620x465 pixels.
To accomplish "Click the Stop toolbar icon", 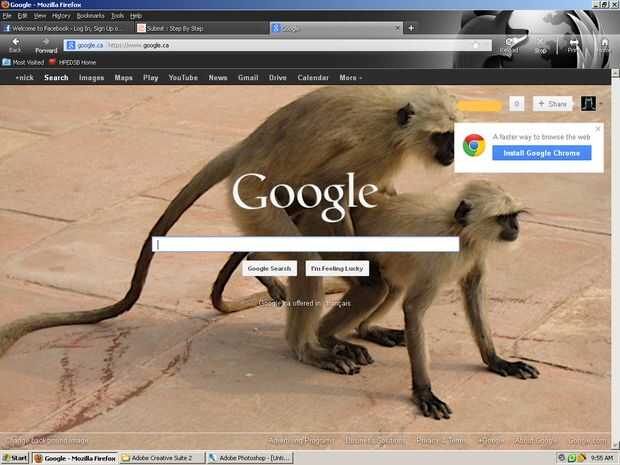I will [x=540, y=42].
